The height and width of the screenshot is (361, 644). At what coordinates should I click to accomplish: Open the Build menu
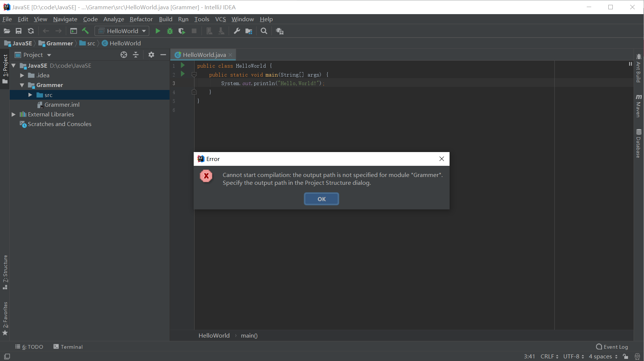coord(165,19)
